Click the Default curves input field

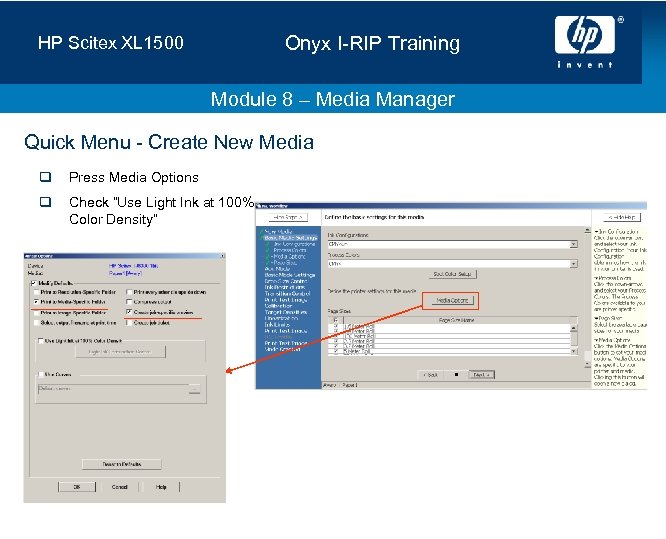113,389
